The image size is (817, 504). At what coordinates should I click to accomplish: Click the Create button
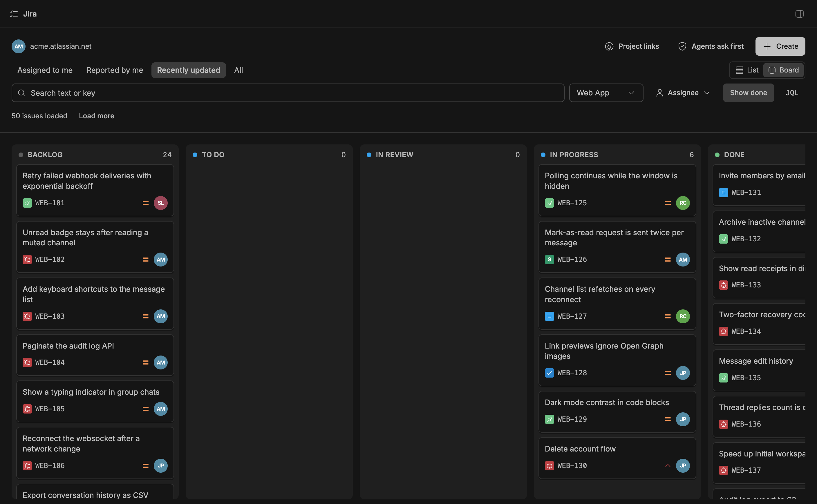[780, 46]
